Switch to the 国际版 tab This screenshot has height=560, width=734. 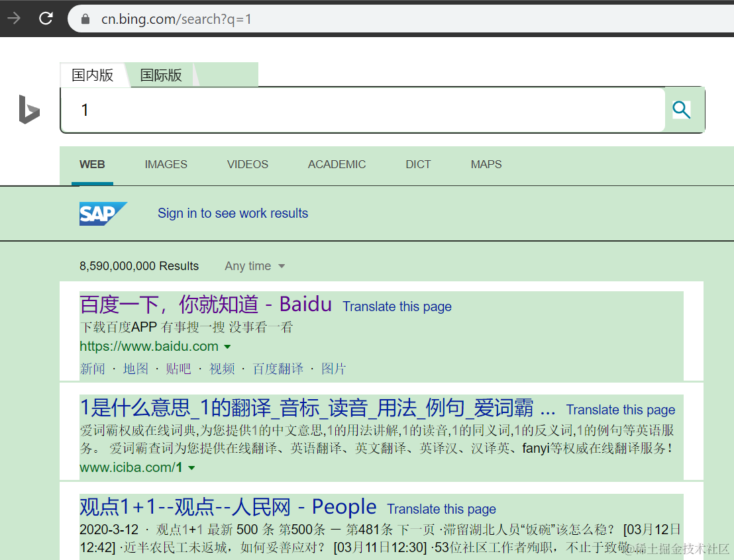pos(161,75)
